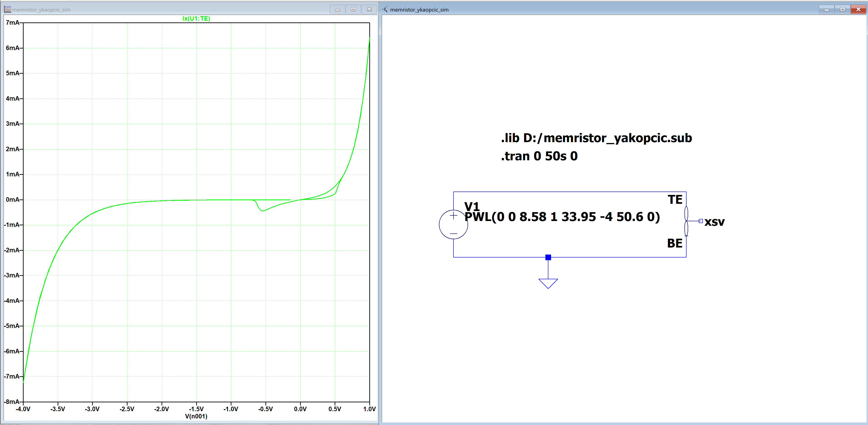The width and height of the screenshot is (868, 425).
Task: Minimize the plot window
Action: coord(337,10)
